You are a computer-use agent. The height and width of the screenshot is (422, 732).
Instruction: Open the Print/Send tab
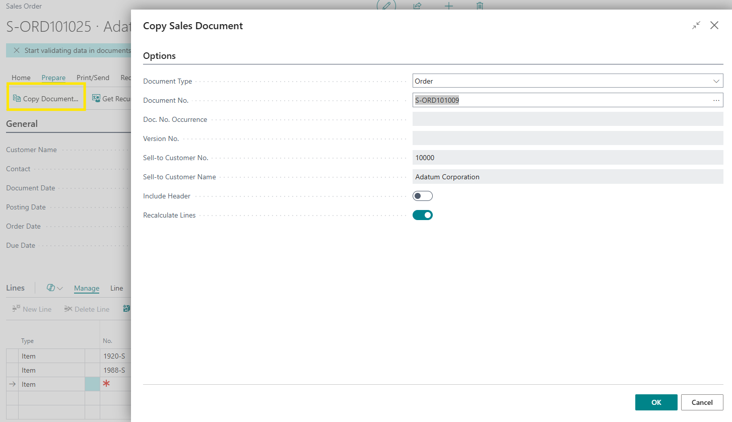coord(93,77)
